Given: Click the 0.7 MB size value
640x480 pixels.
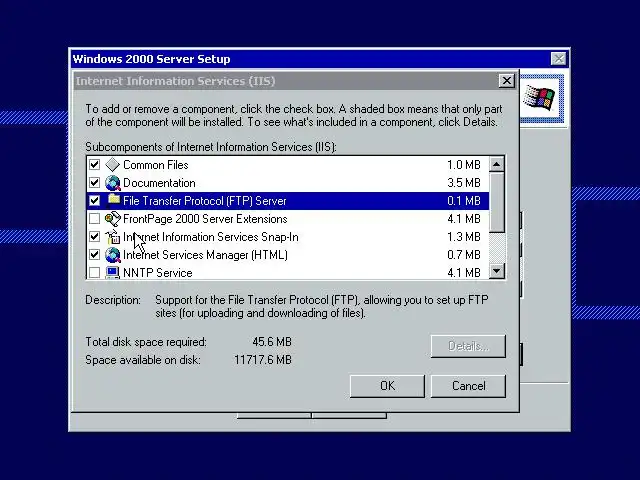Looking at the screenshot, I should [x=464, y=255].
